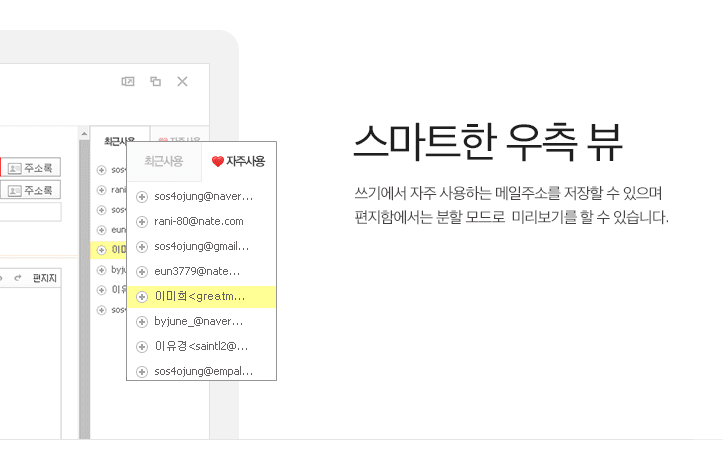This screenshot has width=723, height=469.
Task: Click plus icon next to eun3779@nate
Action: point(142,272)
